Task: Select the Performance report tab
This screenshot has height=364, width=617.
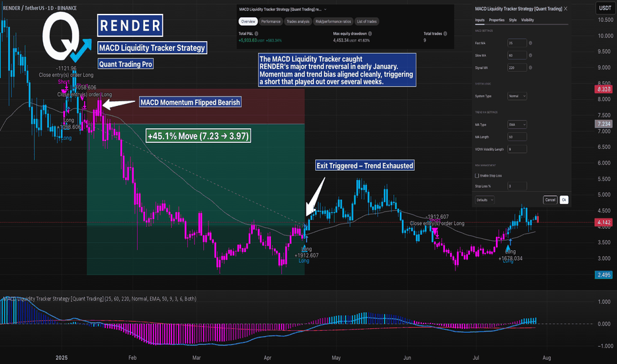Action: click(271, 22)
